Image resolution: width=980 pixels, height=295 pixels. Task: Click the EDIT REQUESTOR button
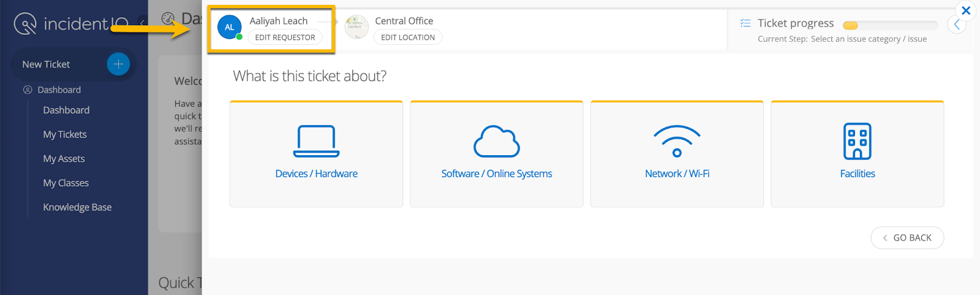(x=285, y=37)
